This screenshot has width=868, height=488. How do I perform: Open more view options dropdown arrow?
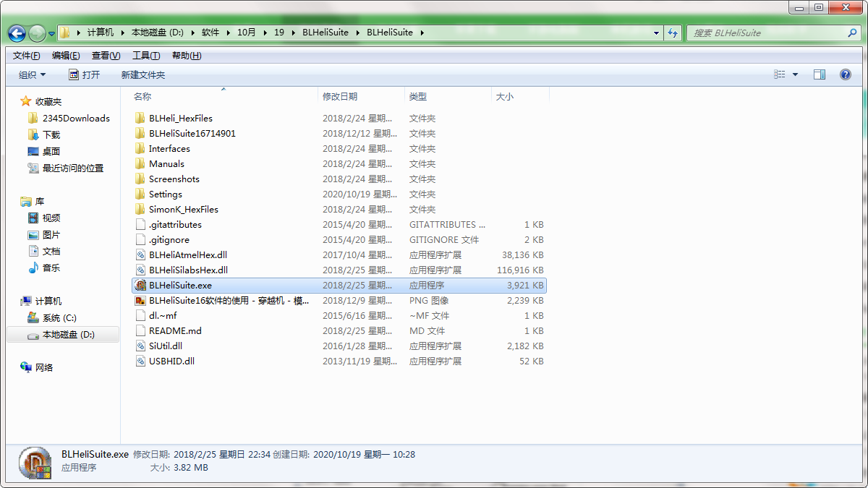coord(795,74)
